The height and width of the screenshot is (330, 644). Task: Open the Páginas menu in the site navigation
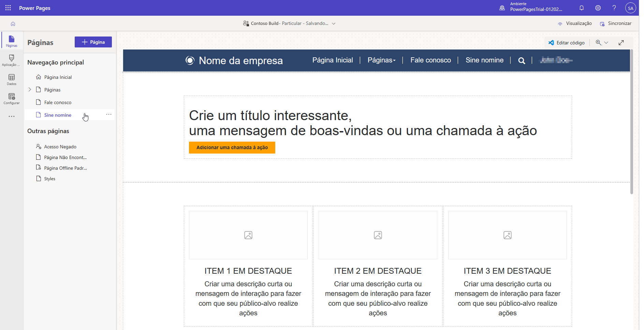(381, 60)
